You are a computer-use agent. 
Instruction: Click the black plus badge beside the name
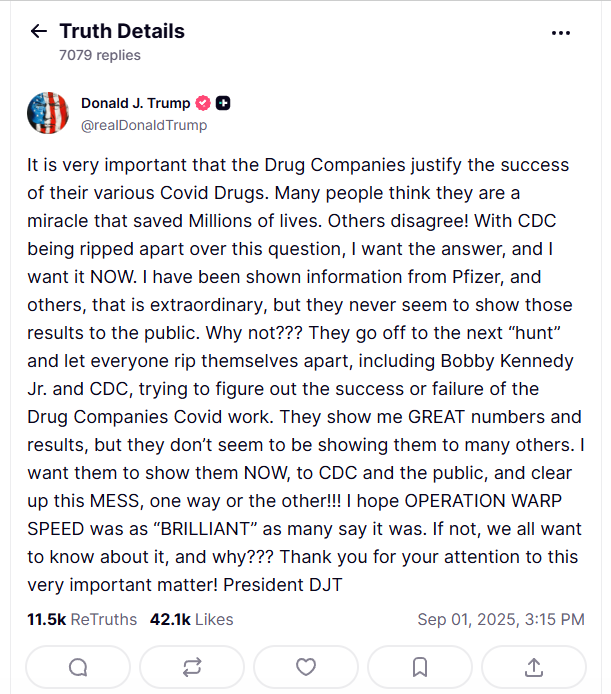tap(224, 103)
